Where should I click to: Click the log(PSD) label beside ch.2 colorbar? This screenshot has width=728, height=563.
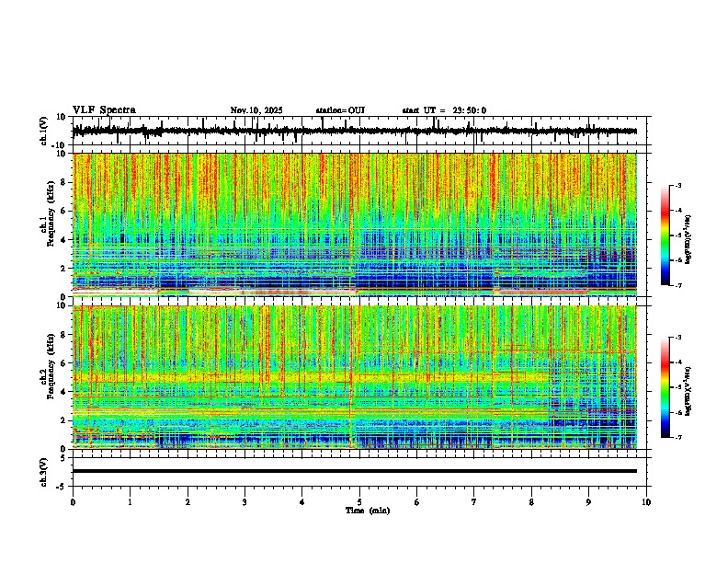(x=688, y=391)
